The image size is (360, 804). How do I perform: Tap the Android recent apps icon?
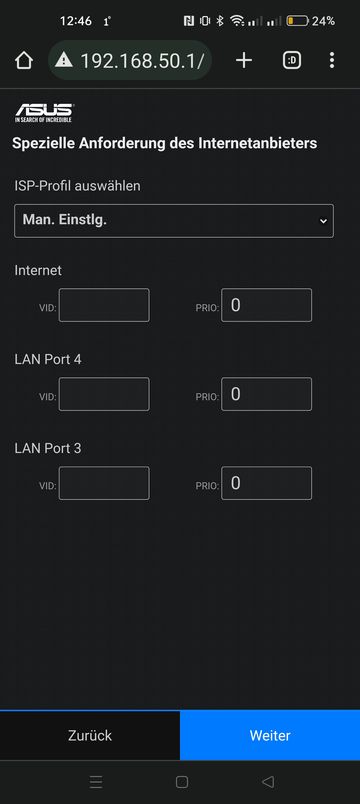pos(96,782)
